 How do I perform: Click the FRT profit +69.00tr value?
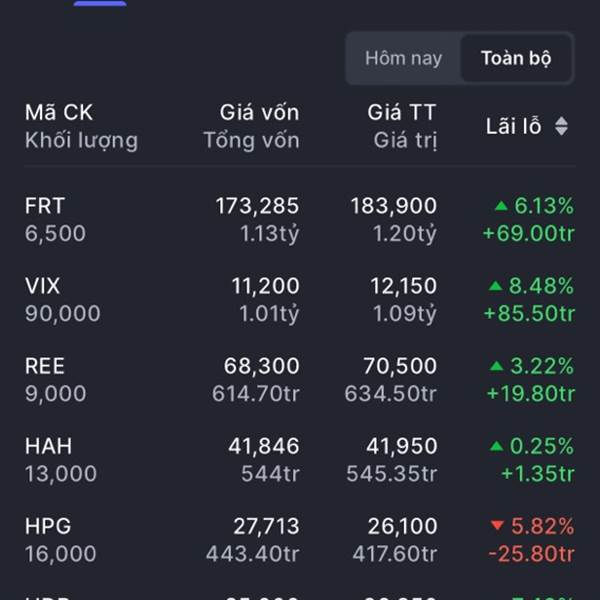tap(529, 233)
